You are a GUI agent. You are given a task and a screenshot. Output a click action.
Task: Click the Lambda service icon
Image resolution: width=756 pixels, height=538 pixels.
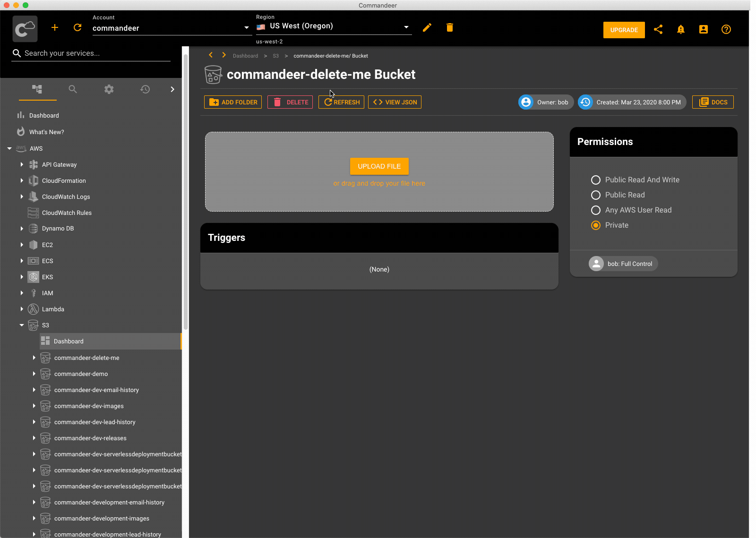coord(33,309)
